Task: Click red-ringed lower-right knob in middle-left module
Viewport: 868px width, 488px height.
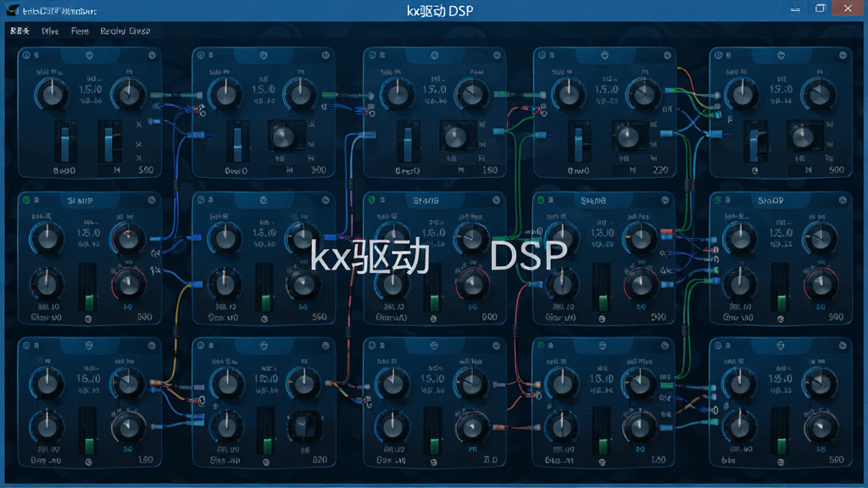Action: pyautogui.click(x=129, y=285)
